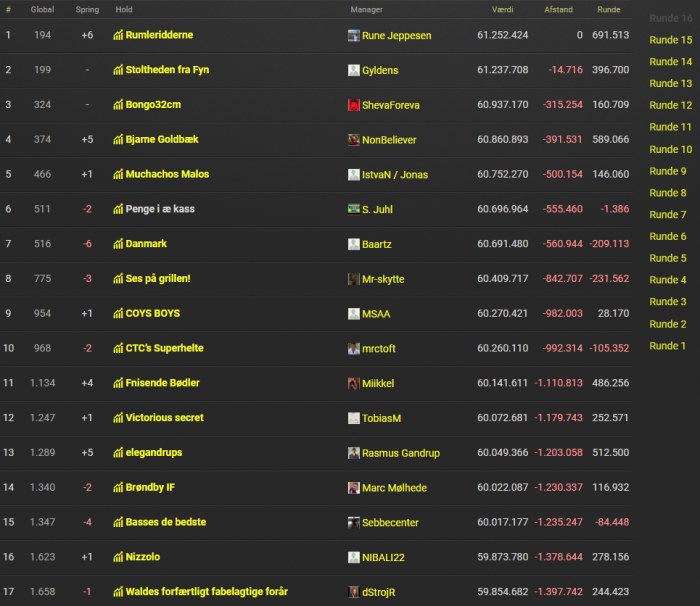700x606 pixels.
Task: Click the chart icon beside Stoltheden fra Fyn
Action: click(118, 70)
